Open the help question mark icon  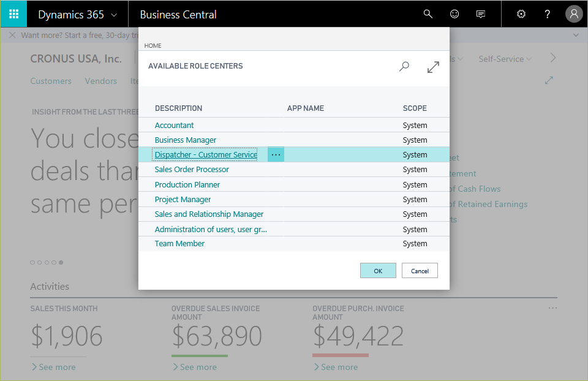(x=548, y=14)
